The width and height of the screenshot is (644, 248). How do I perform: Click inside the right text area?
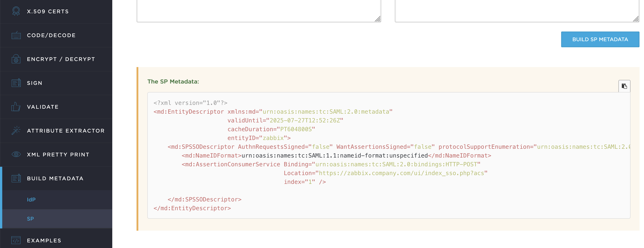pos(517,10)
